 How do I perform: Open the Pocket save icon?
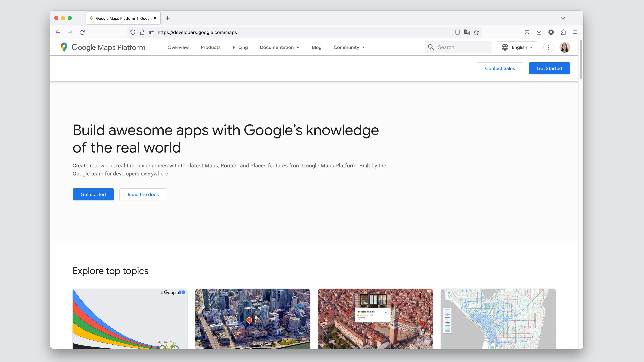tap(527, 32)
